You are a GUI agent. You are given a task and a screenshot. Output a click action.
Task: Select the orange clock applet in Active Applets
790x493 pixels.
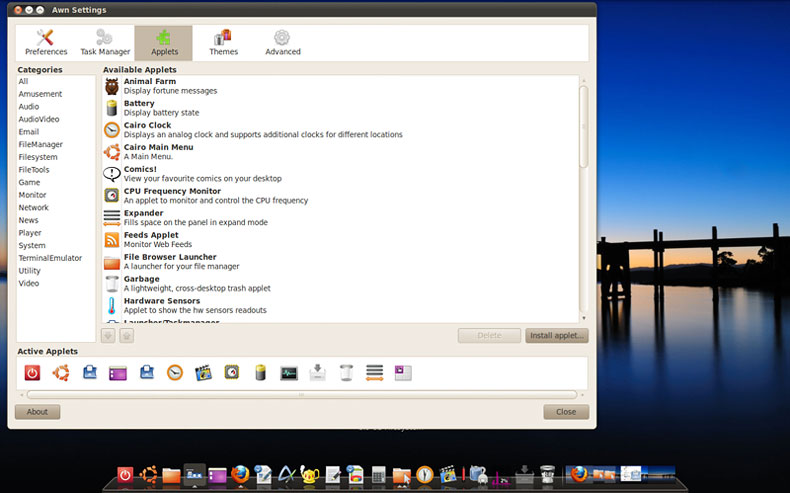pyautogui.click(x=175, y=373)
